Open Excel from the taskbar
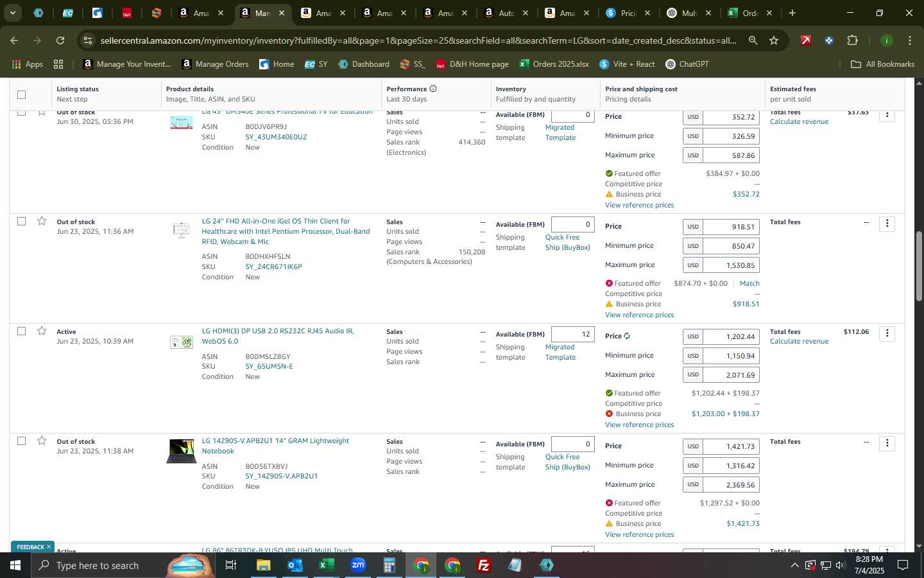The image size is (924, 578). (326, 565)
